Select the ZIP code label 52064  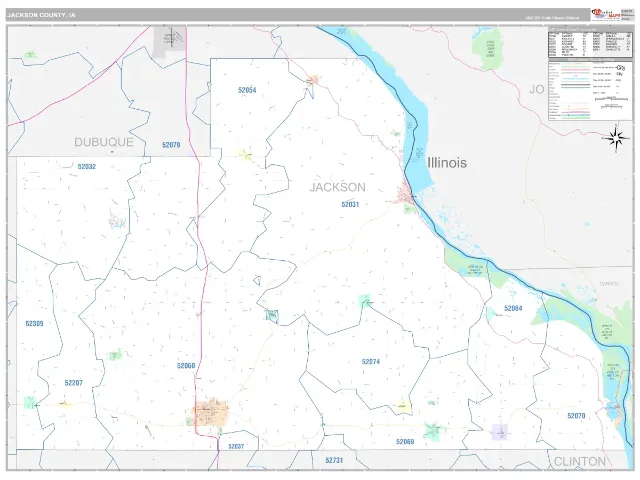point(513,308)
